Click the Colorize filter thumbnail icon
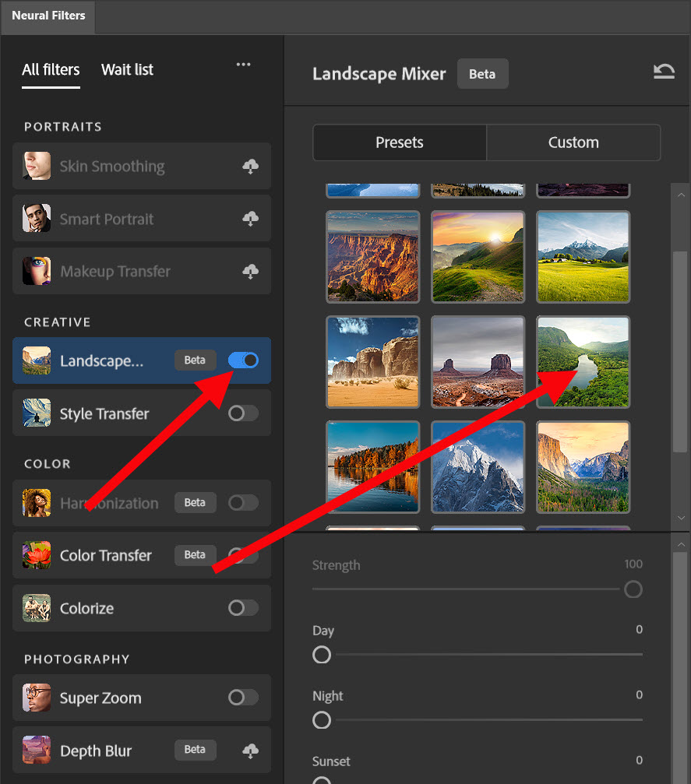 click(x=37, y=607)
